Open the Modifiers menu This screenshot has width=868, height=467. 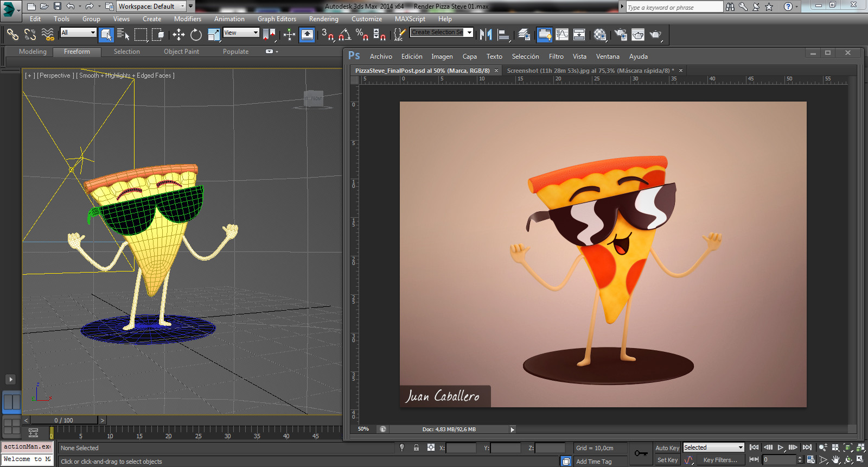coord(188,19)
